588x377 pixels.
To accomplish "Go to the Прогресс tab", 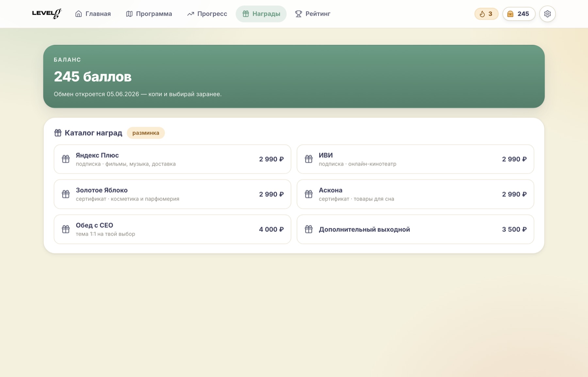I will point(207,14).
